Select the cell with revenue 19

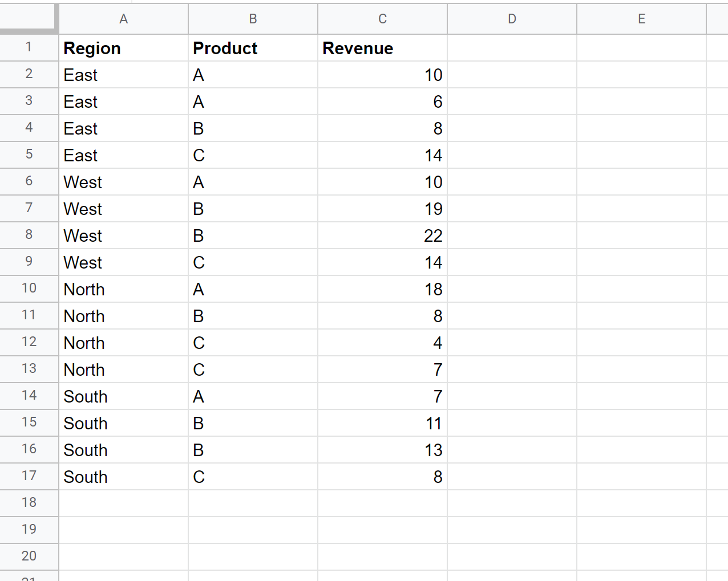[382, 209]
